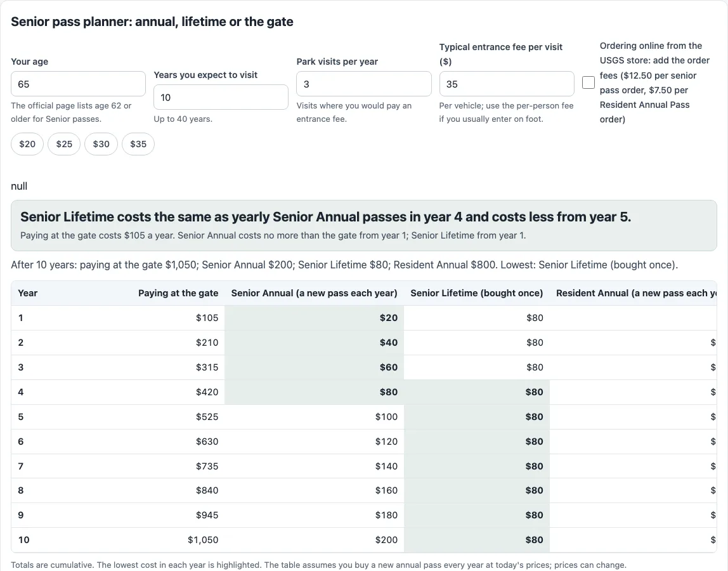The image size is (728, 571).
Task: Select the $35 fee preset chip
Action: [x=138, y=144]
